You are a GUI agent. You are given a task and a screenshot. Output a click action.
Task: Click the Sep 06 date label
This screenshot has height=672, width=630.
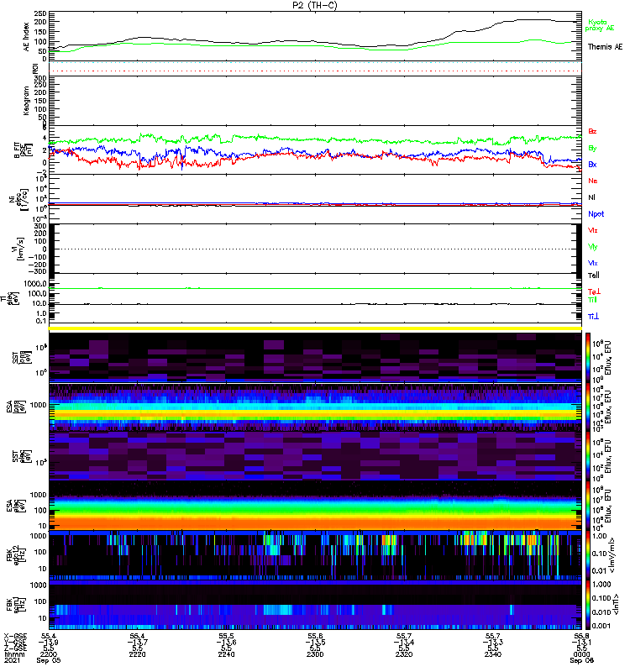(x=581, y=661)
